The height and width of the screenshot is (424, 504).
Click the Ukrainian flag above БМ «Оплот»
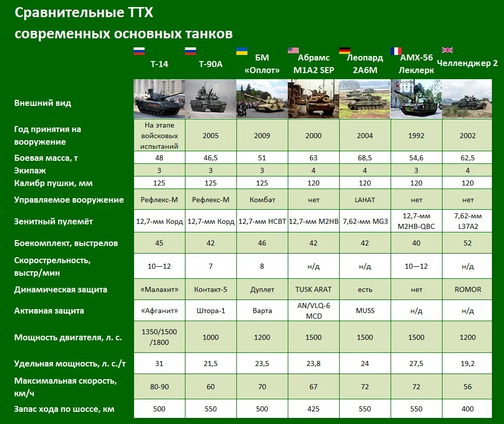pos(242,51)
